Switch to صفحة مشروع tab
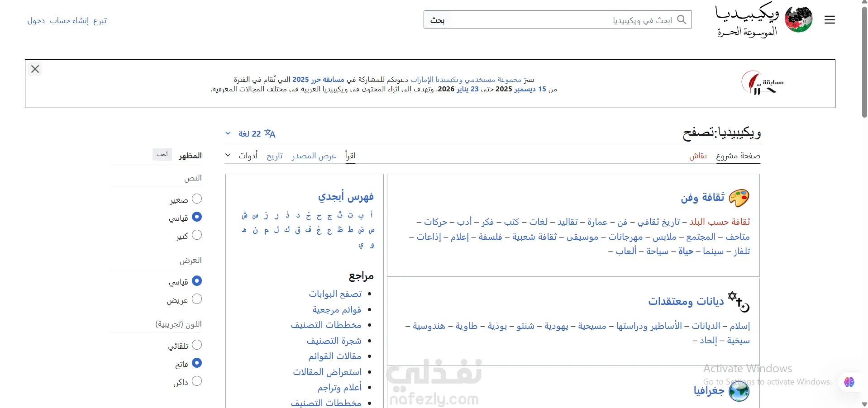Image resolution: width=868 pixels, height=408 pixels. click(738, 156)
